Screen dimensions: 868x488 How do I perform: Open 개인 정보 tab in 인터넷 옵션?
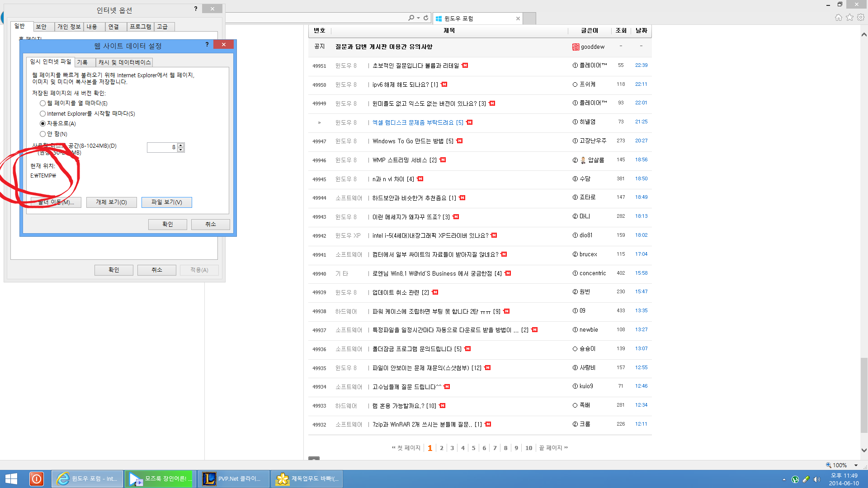[69, 27]
